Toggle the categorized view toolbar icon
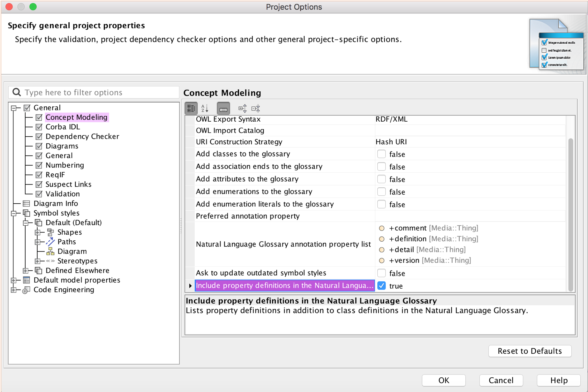The image size is (588, 392). click(191, 109)
